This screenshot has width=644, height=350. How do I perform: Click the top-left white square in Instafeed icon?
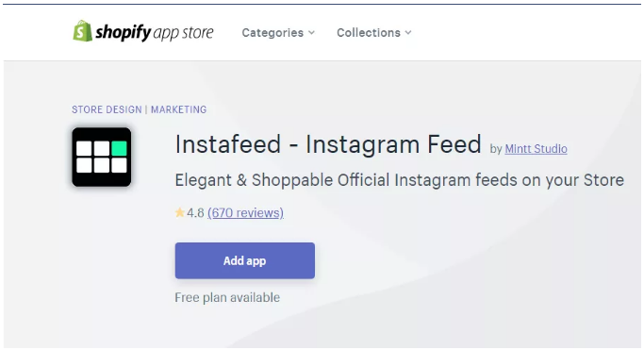click(x=84, y=148)
